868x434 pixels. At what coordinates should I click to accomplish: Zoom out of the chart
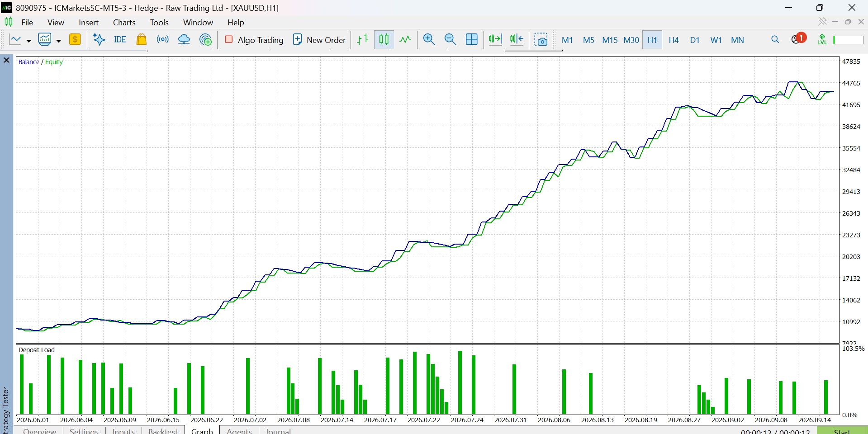point(450,40)
